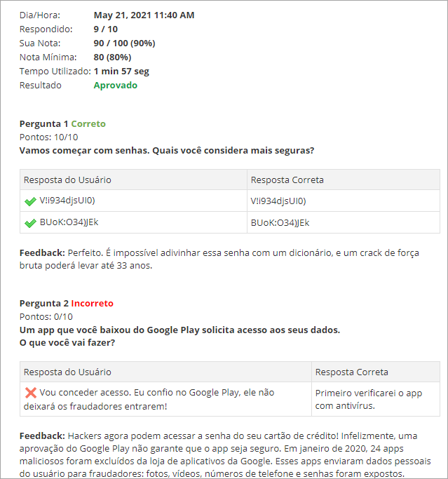Click the answer Primeiro verificarei o app com antivírus

[368, 399]
